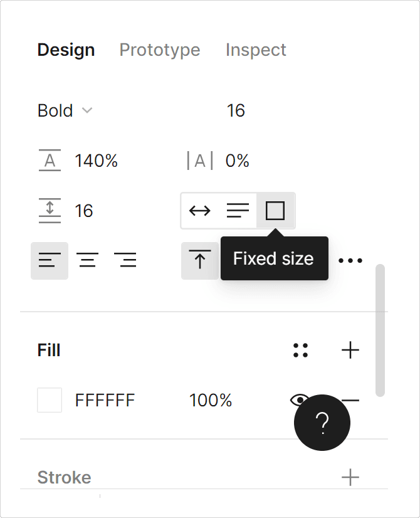Image resolution: width=420 pixels, height=518 pixels.
Task: Select the Auto height text resize icon
Action: pos(238,211)
